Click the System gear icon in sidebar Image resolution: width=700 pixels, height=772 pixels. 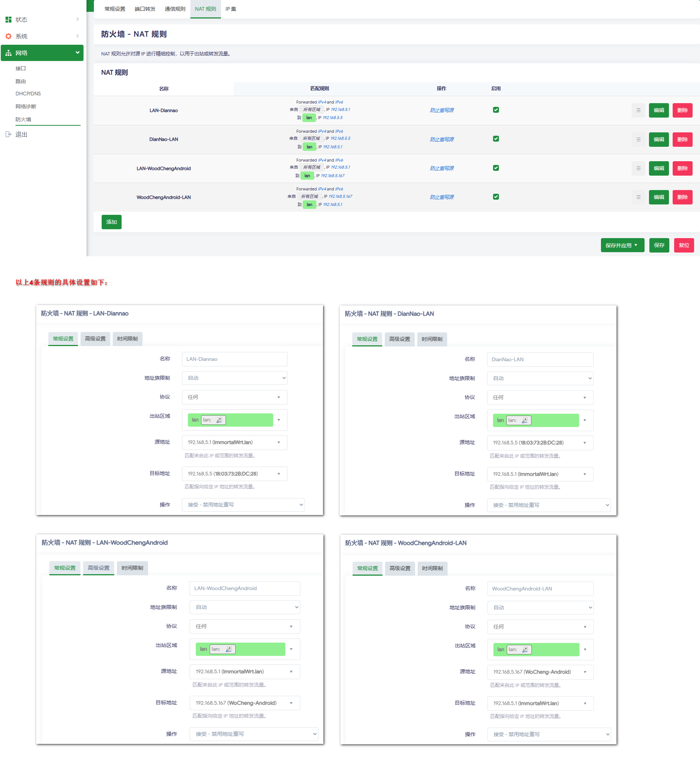pyautogui.click(x=9, y=36)
